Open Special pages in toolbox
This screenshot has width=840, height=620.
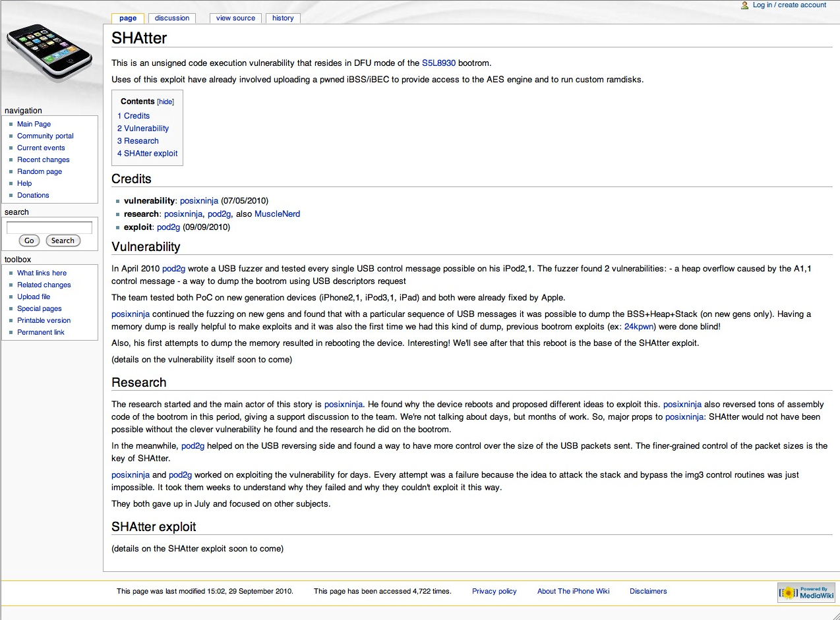[x=40, y=309]
